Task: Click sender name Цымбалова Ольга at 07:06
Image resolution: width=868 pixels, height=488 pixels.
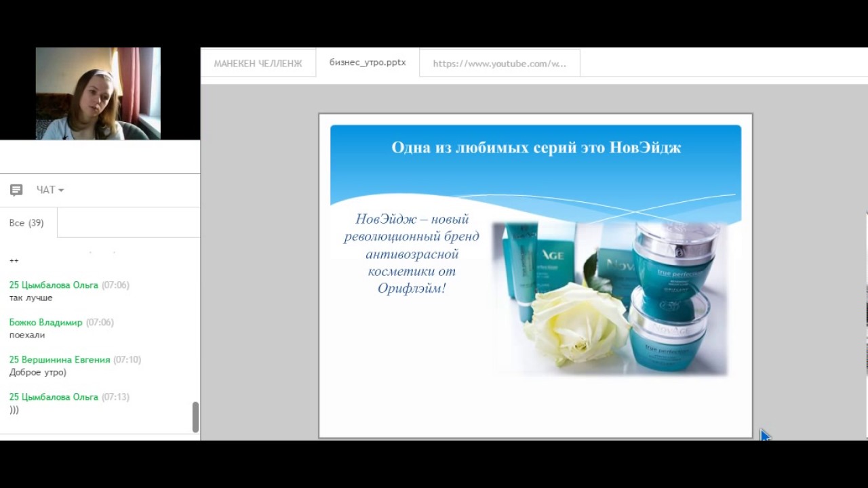Action: pyautogui.click(x=54, y=285)
